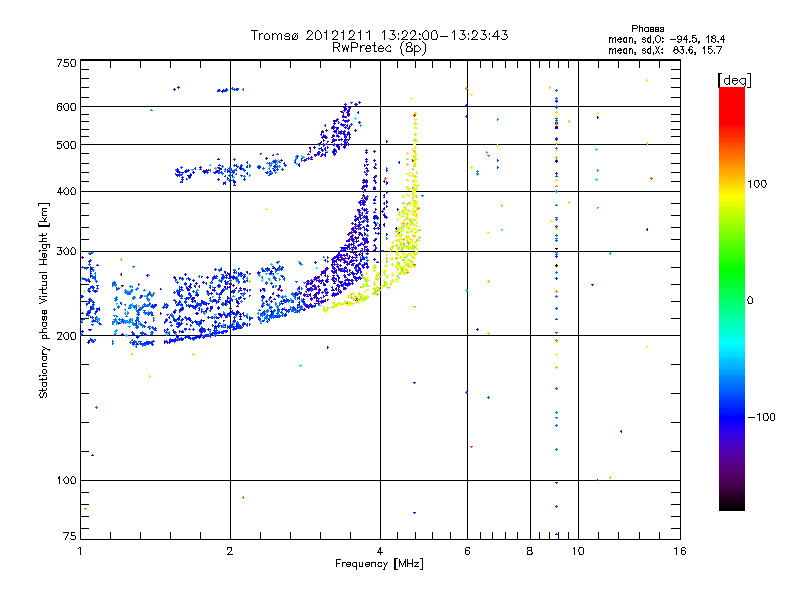Click the "Phases" statistics heading
Screen dimensions: 800x600
click(x=647, y=29)
